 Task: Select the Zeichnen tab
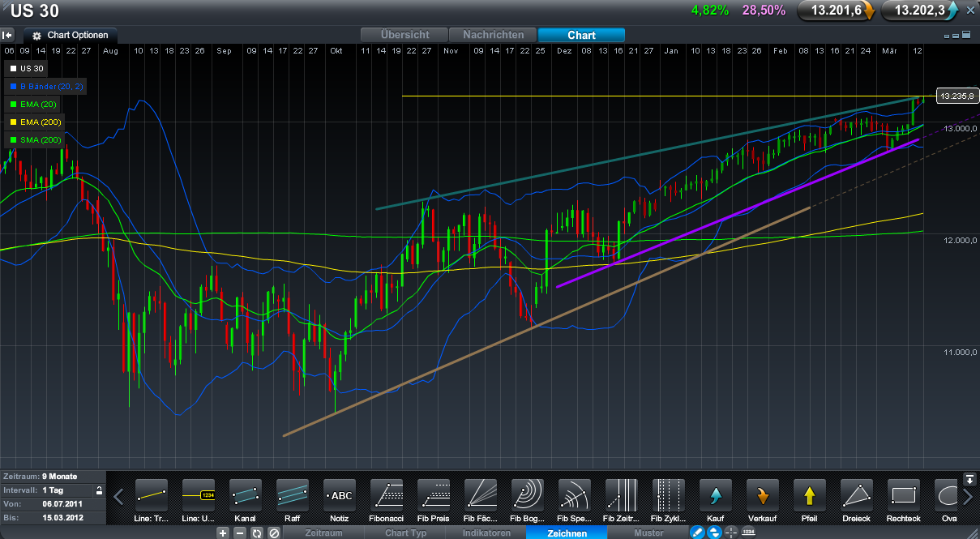click(567, 533)
